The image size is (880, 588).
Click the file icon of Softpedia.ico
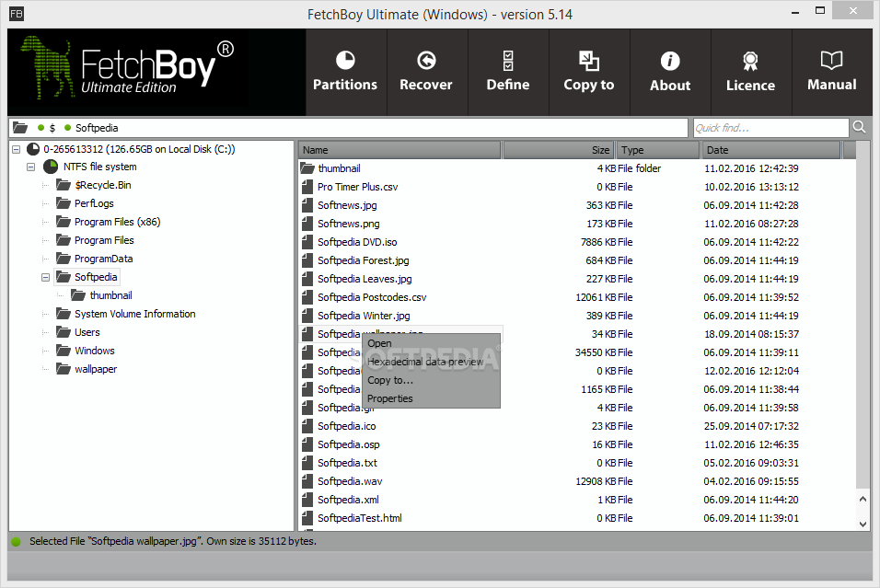[x=307, y=426]
